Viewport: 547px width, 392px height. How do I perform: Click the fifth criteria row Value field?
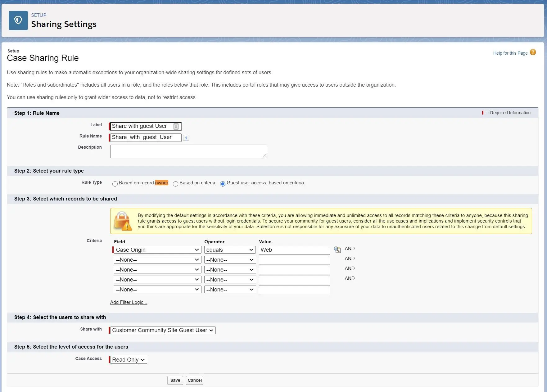[295, 290]
